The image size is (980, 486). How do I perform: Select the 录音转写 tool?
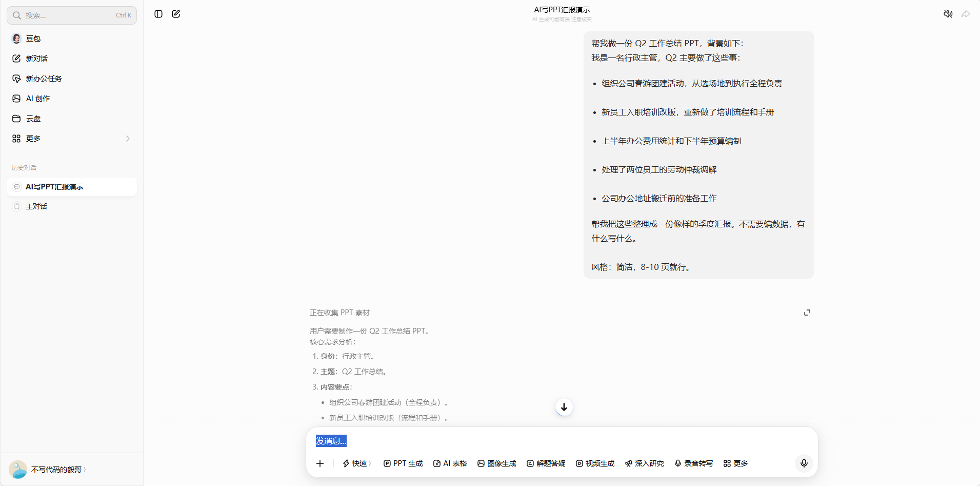(693, 463)
